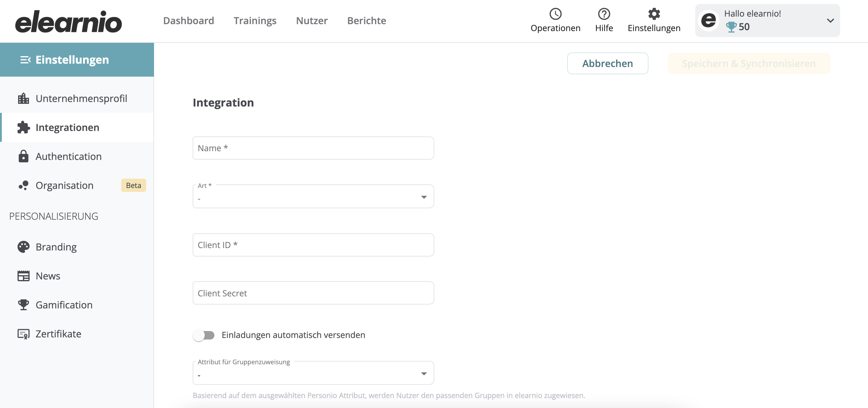The image size is (868, 408).
Task: Expand the user account menu chevron
Action: coord(830,21)
